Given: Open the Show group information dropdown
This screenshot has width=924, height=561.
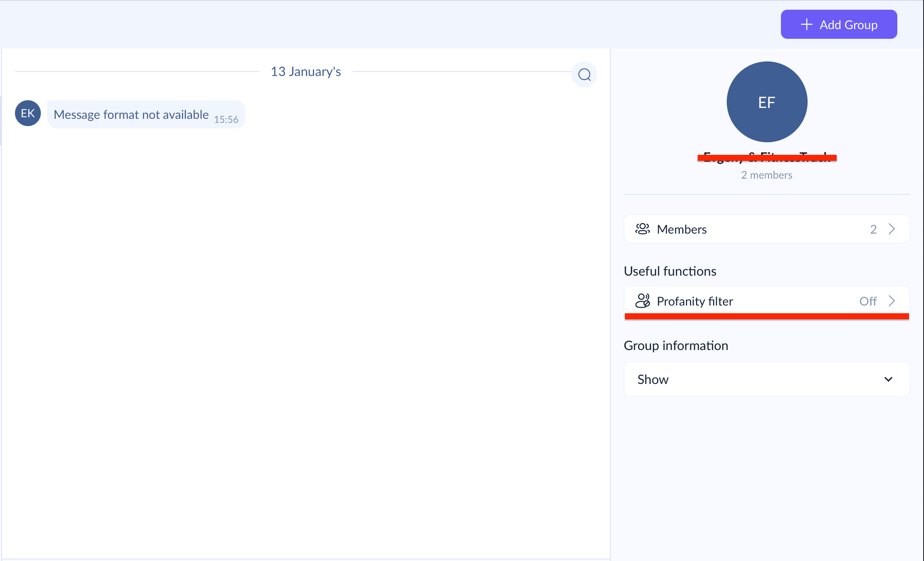Looking at the screenshot, I should pyautogui.click(x=767, y=379).
